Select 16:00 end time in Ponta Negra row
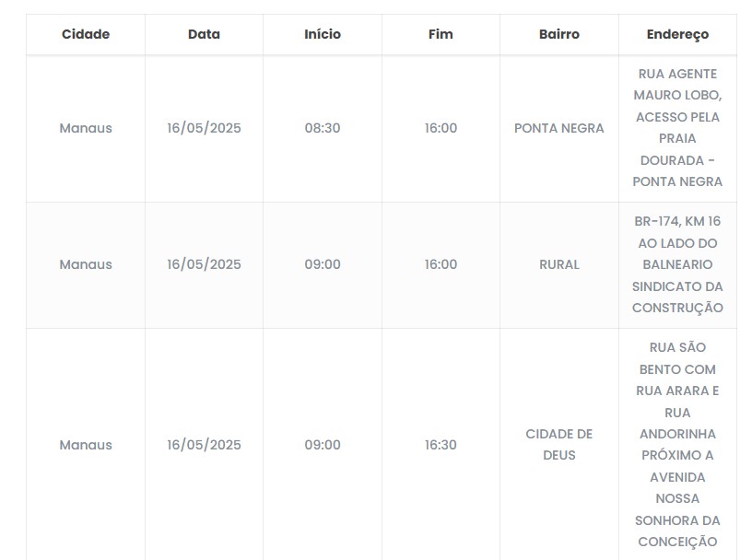The height and width of the screenshot is (560, 752). 441,128
